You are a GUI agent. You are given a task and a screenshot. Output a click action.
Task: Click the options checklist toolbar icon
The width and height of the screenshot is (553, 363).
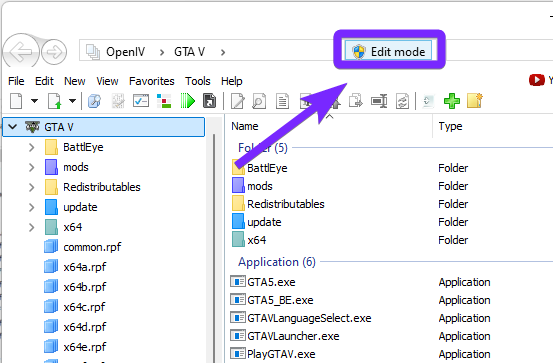coord(141,101)
